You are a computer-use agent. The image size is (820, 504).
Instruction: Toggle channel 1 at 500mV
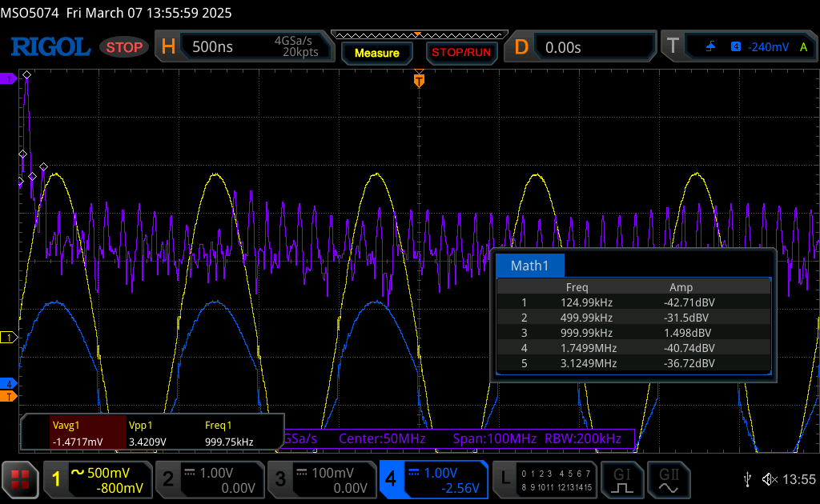coord(98,479)
